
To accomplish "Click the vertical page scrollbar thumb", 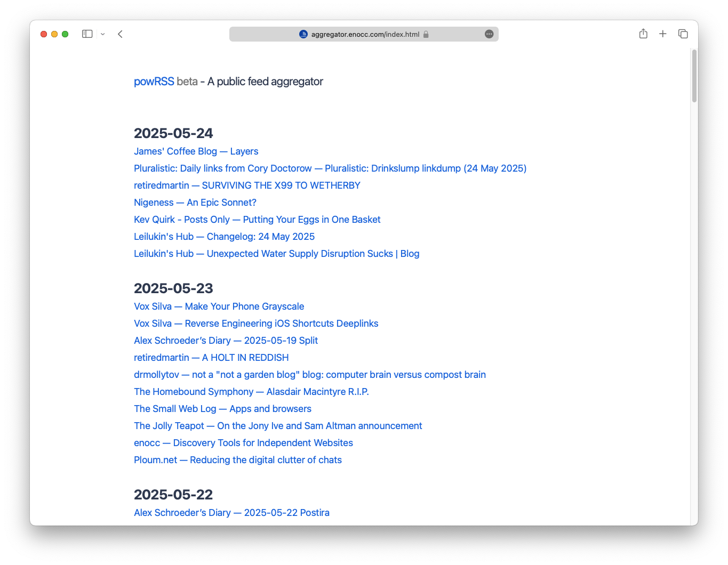I will tap(694, 75).
